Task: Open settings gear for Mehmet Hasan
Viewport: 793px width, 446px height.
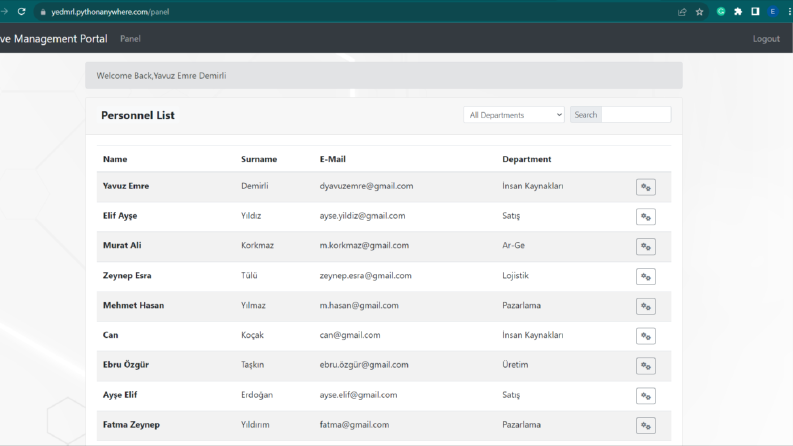Action: pos(646,306)
